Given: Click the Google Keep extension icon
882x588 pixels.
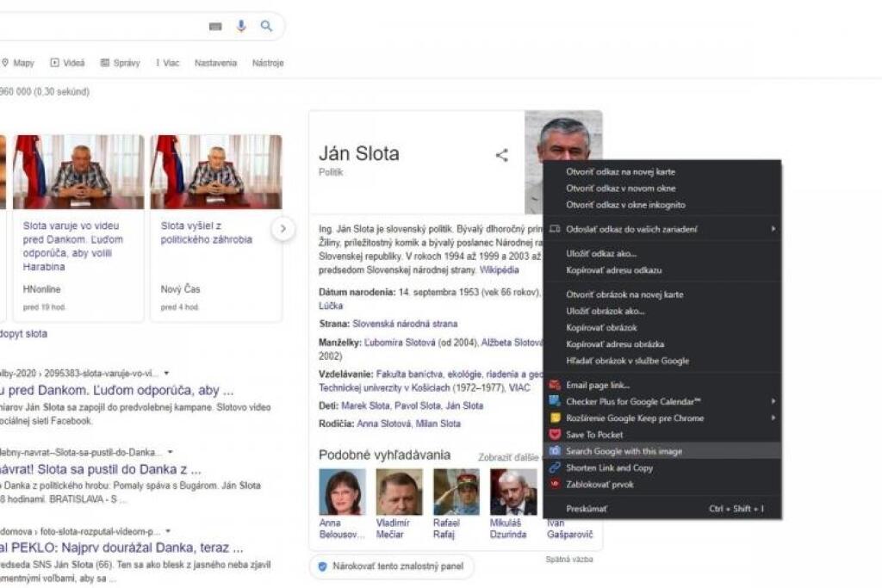Looking at the screenshot, I should (x=555, y=418).
